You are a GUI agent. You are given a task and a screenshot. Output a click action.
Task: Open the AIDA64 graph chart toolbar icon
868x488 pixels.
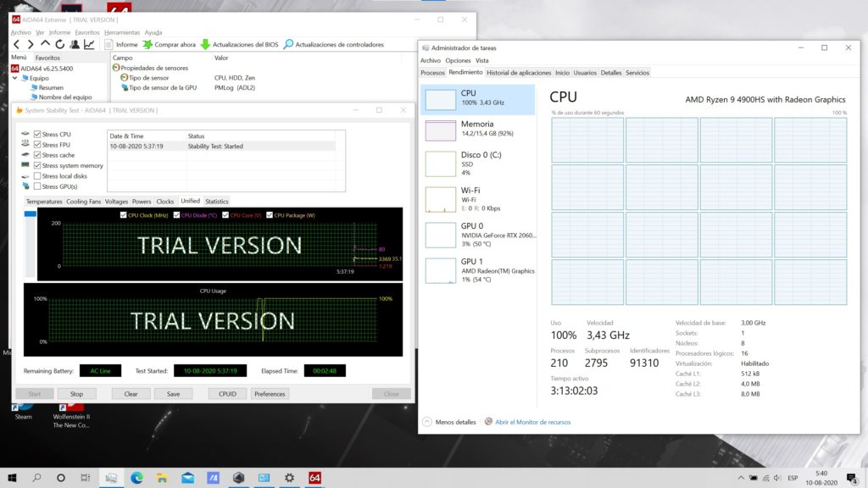click(89, 44)
